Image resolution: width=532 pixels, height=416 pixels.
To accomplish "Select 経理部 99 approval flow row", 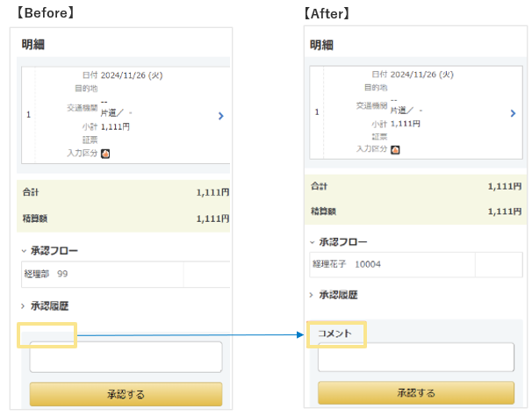I will (x=101, y=274).
